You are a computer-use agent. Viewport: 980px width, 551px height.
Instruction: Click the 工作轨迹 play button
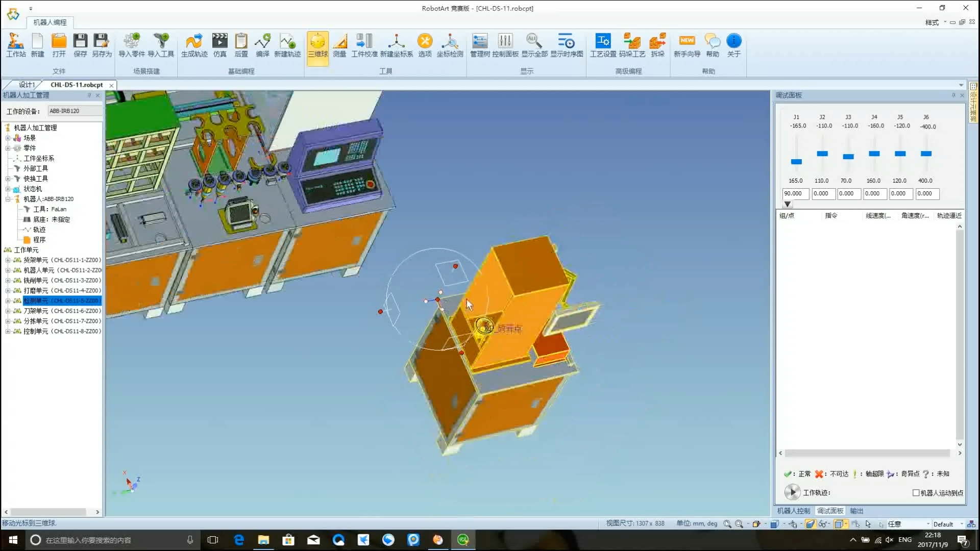coord(792,492)
